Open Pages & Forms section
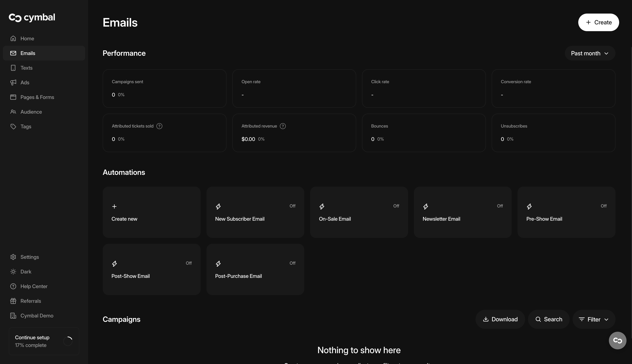632x364 pixels. tap(37, 97)
